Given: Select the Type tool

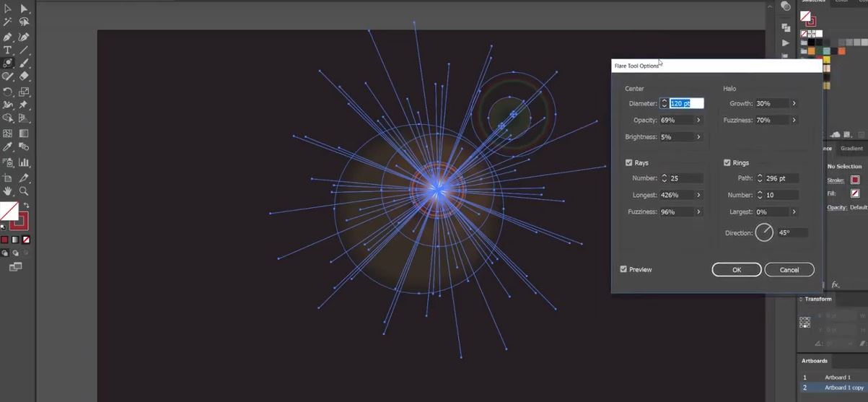Looking at the screenshot, I should coord(7,51).
